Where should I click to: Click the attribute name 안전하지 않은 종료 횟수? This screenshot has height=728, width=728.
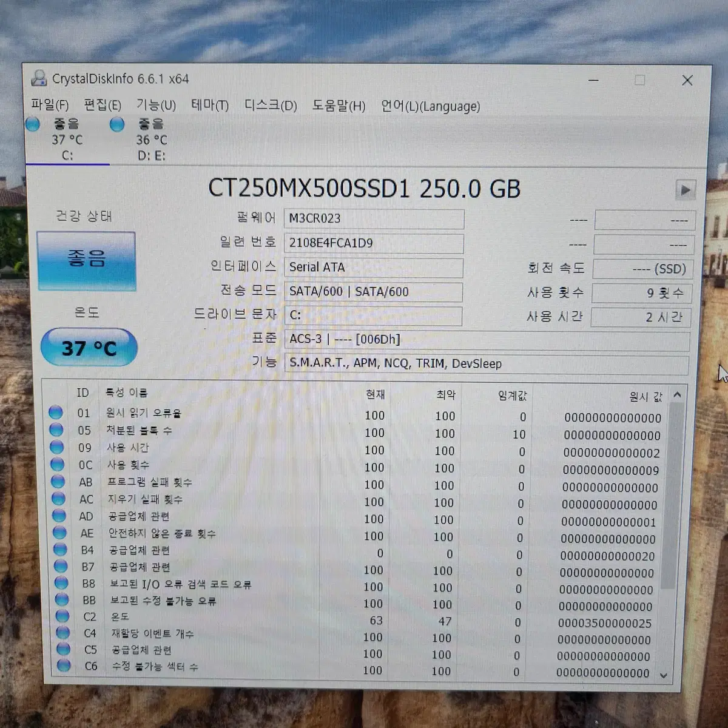162,533
